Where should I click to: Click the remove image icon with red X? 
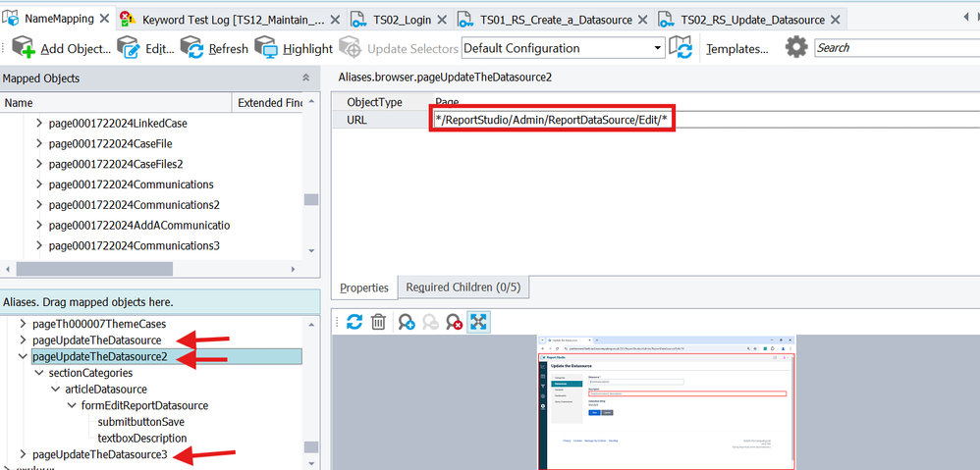(454, 322)
